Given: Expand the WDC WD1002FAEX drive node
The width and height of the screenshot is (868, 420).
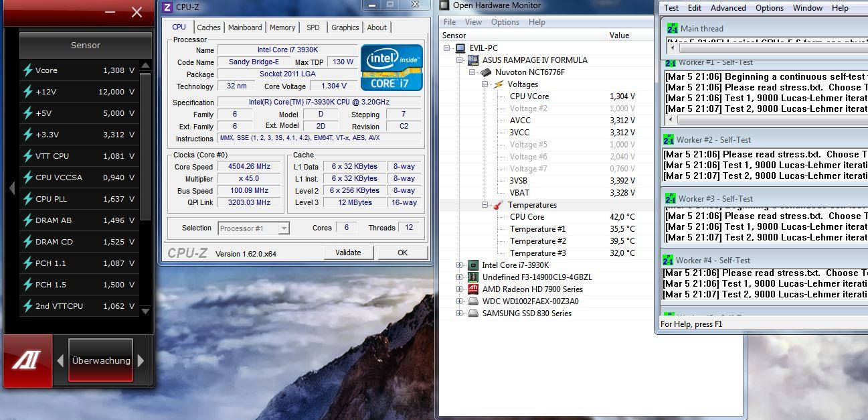Looking at the screenshot, I should 460,301.
